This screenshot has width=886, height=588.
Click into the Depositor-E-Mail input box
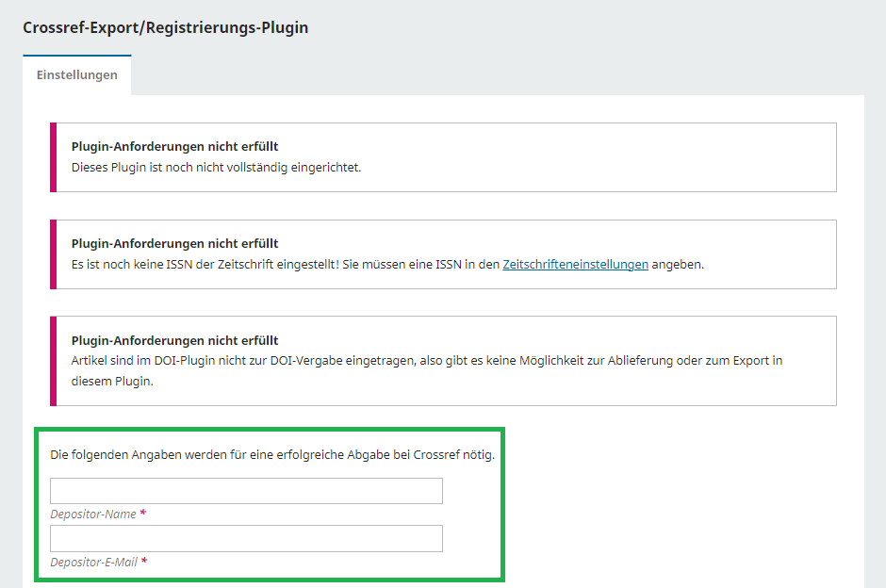pos(246,538)
